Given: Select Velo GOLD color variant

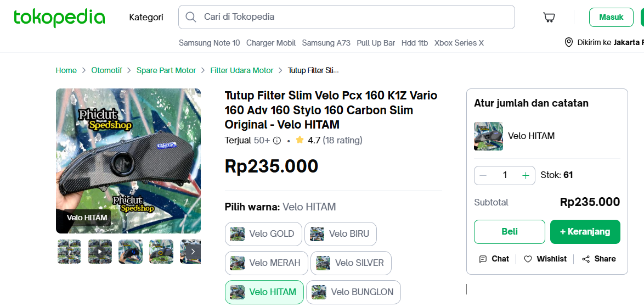Looking at the screenshot, I should click(263, 234).
